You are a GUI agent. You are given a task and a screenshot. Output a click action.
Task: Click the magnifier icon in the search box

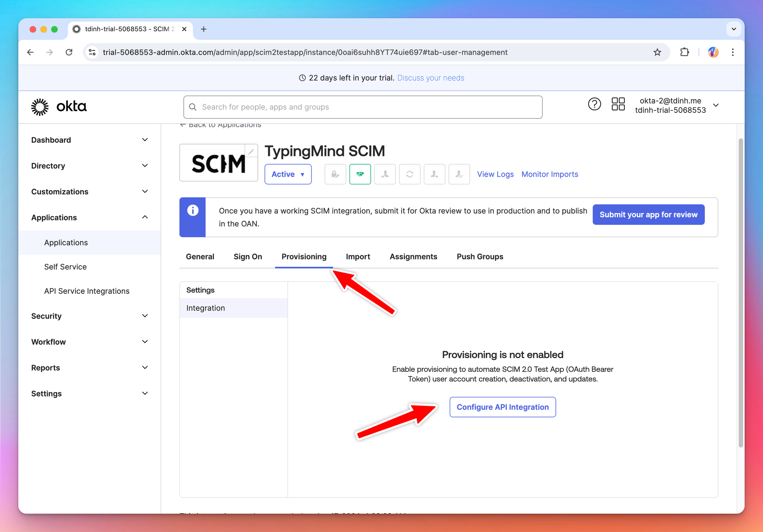(193, 107)
